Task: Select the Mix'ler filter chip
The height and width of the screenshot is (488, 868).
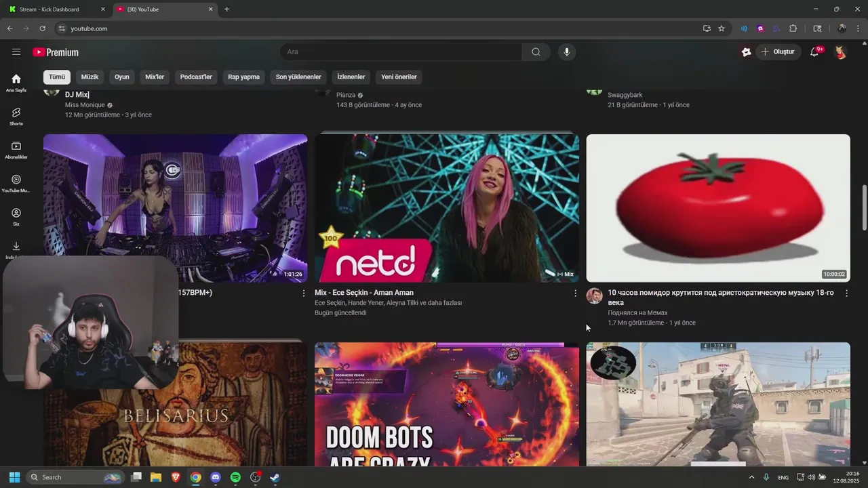Action: pos(155,77)
